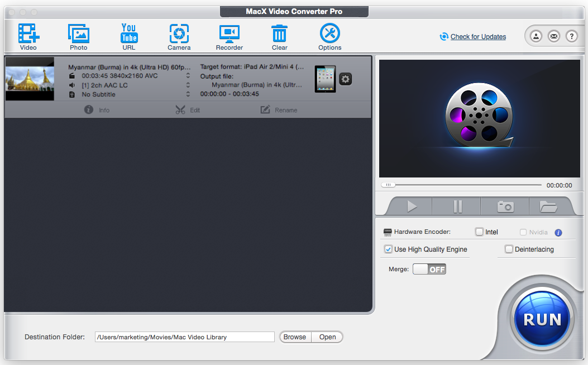This screenshot has height=365, width=588.
Task: Start conversion with the RUN button
Action: [x=542, y=320]
